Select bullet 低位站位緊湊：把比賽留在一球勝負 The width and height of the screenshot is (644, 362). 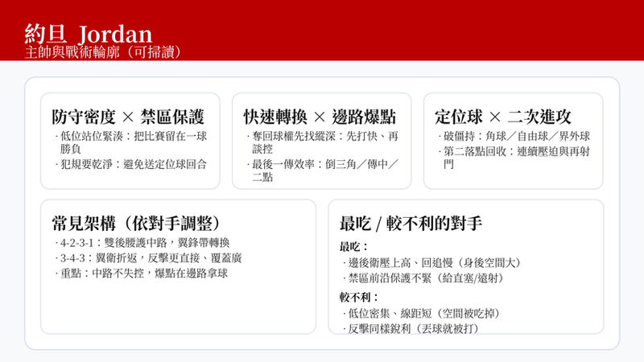click(130, 142)
